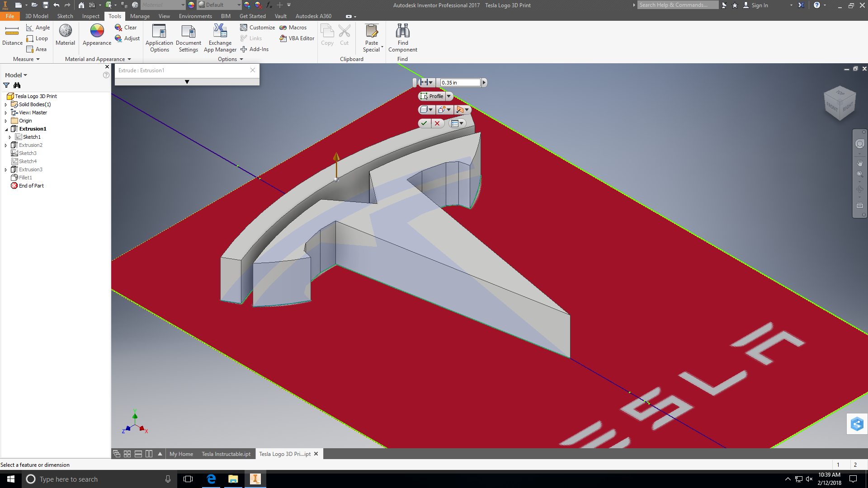
Task: Activate the Pan hand tool in navigation bar
Action: click(x=859, y=163)
